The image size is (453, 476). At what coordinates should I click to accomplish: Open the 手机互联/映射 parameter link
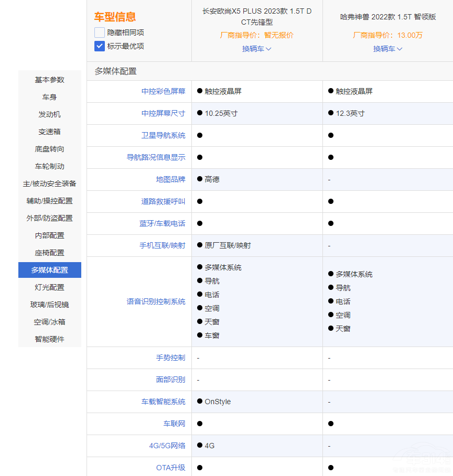162,245
